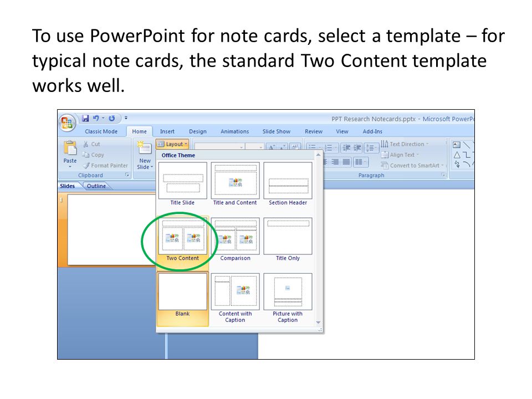This screenshot has width=532, height=399.
Task: Choose the Title Only layout
Action: [288, 239]
